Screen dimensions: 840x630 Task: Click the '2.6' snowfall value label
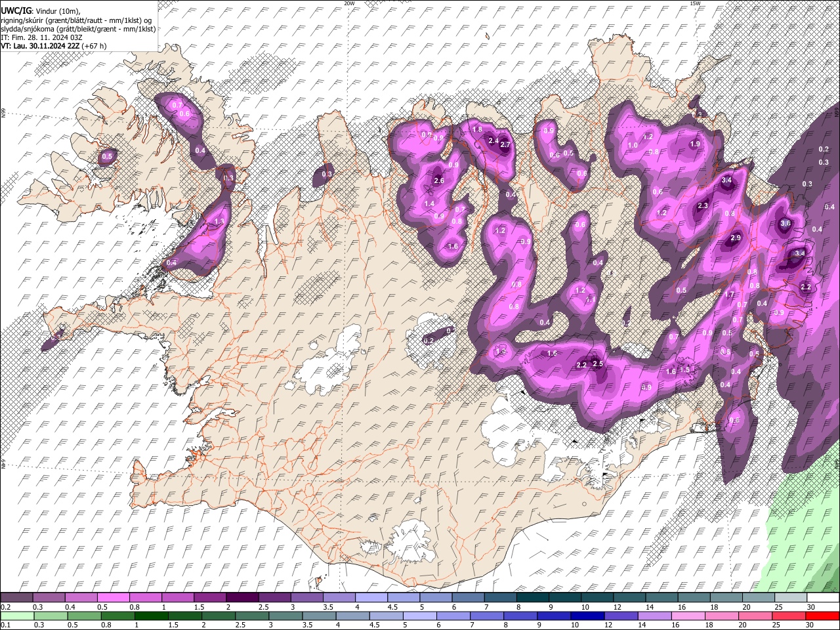coord(439,181)
